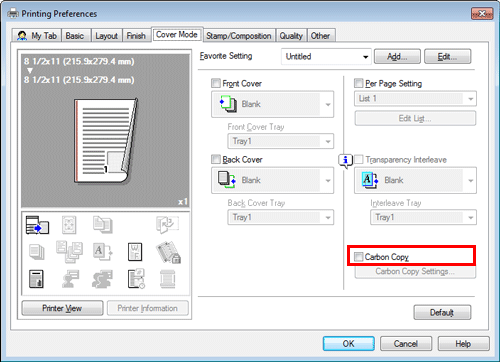Close the Printing Preferences dialog
Screen dimensions: 500x362
pos(482,14)
